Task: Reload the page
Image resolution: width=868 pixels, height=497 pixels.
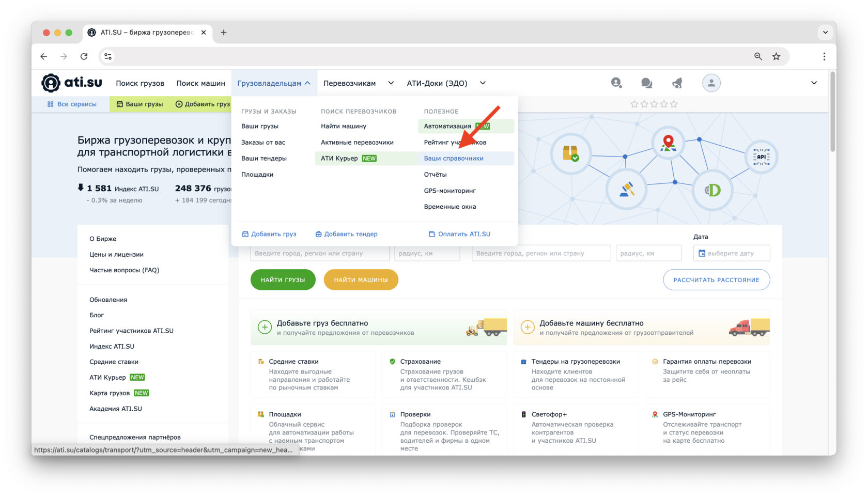Action: 84,56
